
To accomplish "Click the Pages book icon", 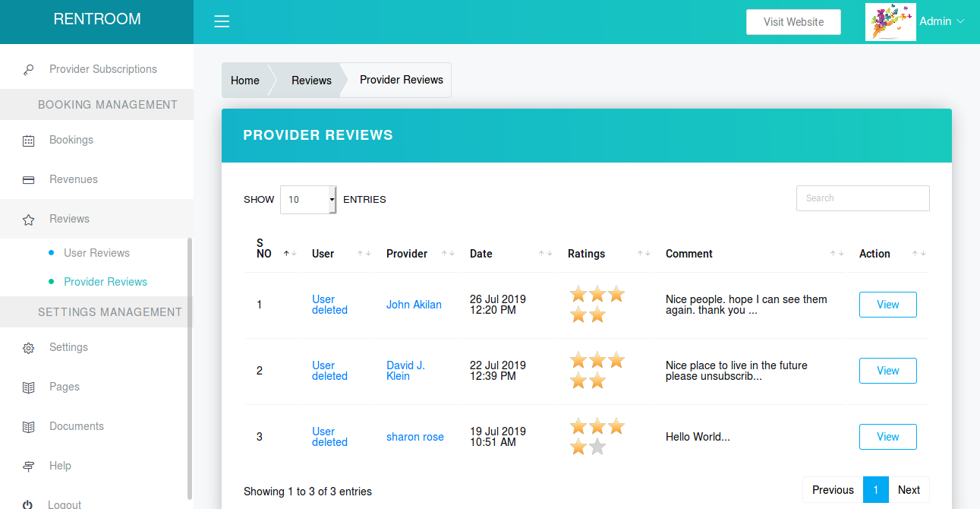I will click(x=28, y=387).
